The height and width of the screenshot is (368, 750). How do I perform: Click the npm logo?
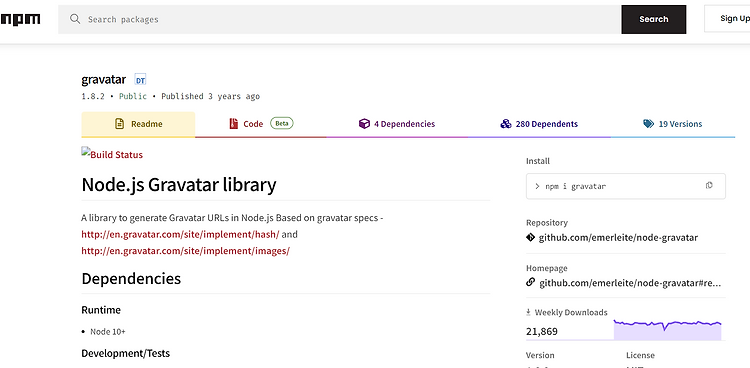[20, 20]
